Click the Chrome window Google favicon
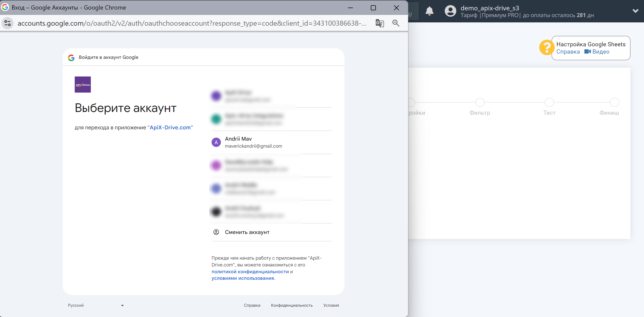 pyautogui.click(x=5, y=7)
